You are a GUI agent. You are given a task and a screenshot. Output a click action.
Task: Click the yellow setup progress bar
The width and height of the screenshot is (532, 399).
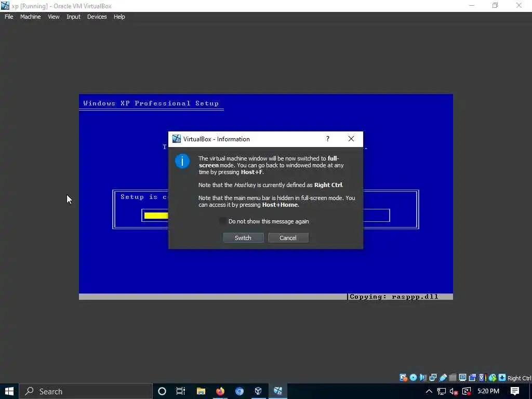tap(156, 216)
